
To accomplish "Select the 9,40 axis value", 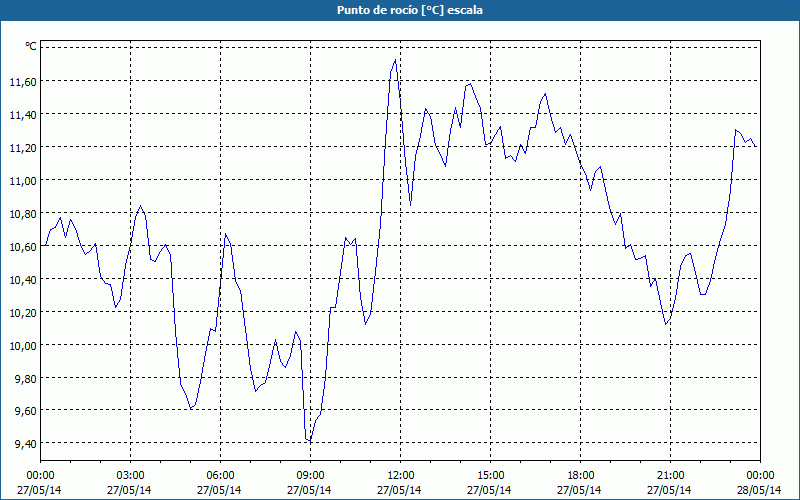I will click(x=26, y=444).
